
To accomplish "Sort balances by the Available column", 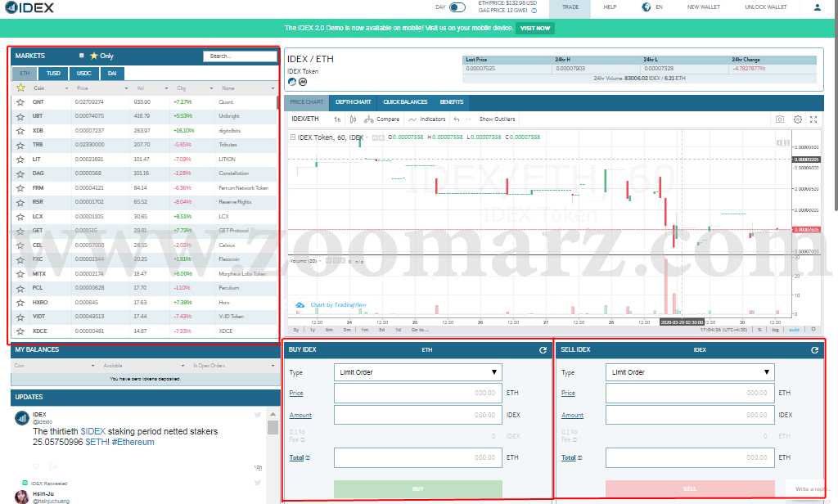I will [144, 366].
